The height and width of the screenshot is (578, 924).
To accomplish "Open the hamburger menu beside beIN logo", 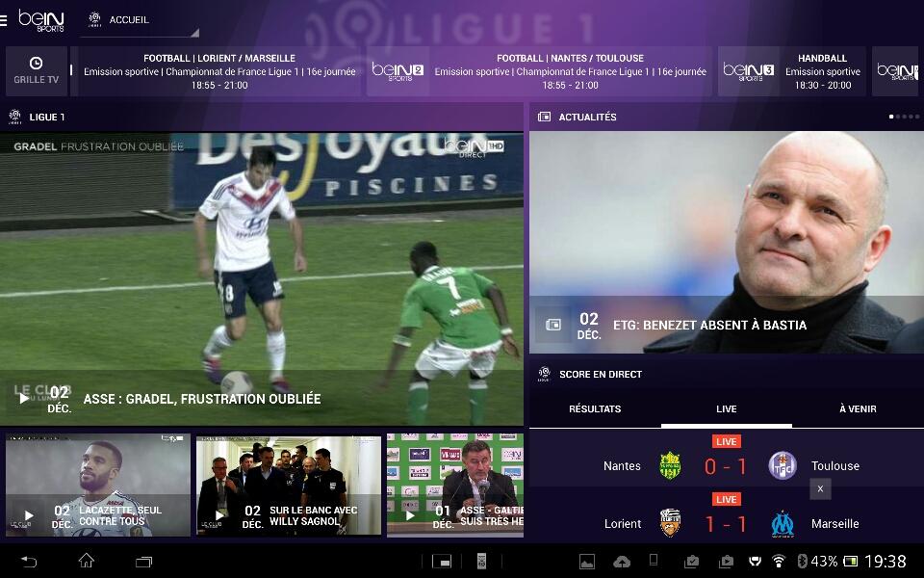I will [x=3, y=20].
